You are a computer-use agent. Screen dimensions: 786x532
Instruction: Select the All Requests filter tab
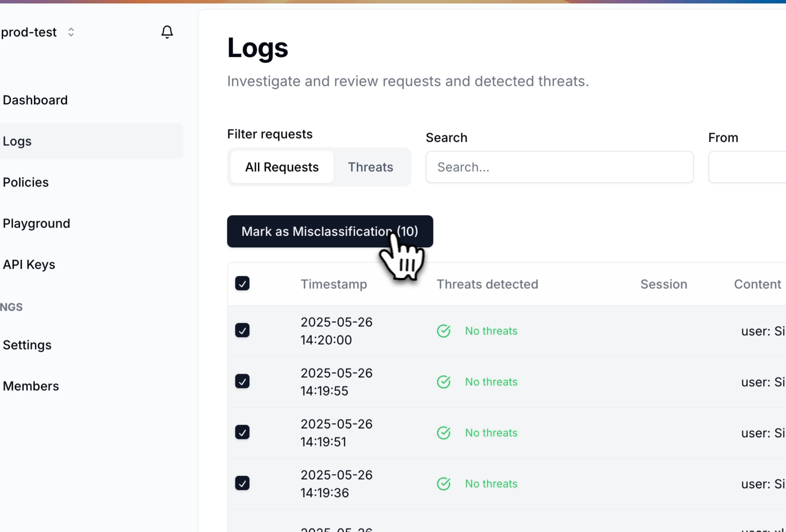tap(282, 167)
